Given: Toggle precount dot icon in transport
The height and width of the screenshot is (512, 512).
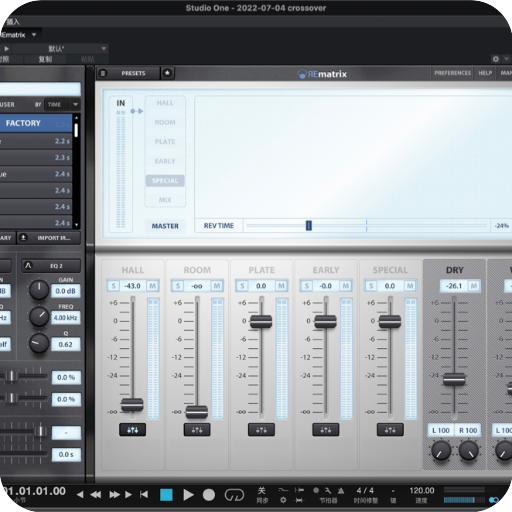Looking at the screenshot, I should coord(316,490).
